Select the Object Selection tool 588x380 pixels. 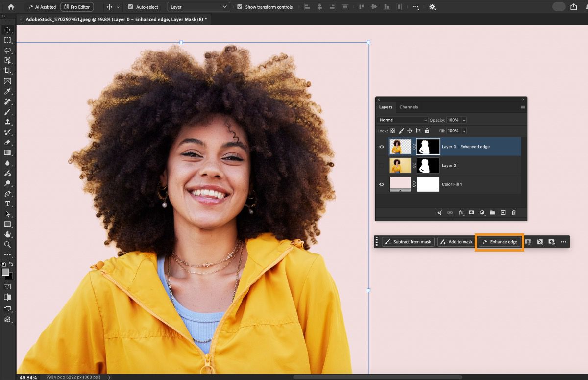[7, 61]
